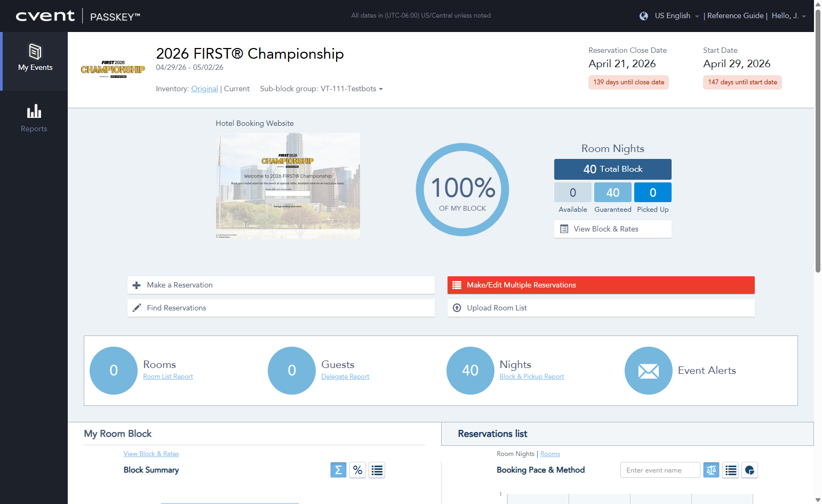Open the Block & Pickup Report link
The width and height of the screenshot is (822, 504).
click(x=532, y=377)
